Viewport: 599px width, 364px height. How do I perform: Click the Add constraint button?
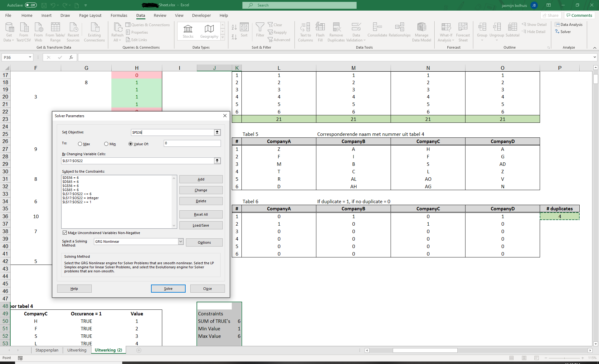coord(201,179)
